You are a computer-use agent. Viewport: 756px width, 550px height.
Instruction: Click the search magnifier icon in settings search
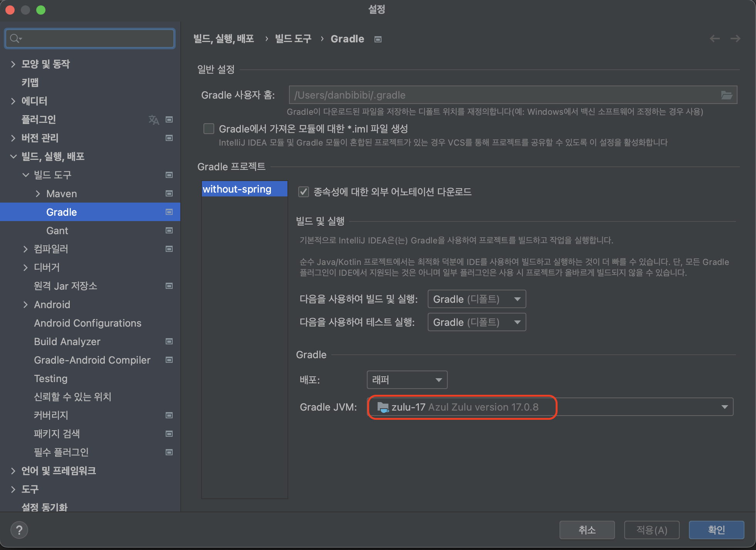(x=15, y=39)
